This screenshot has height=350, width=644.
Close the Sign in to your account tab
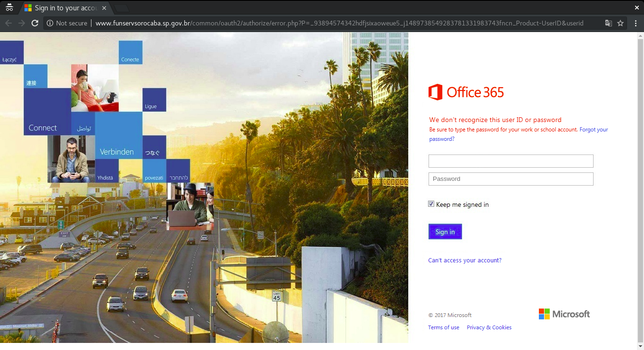[x=104, y=8]
